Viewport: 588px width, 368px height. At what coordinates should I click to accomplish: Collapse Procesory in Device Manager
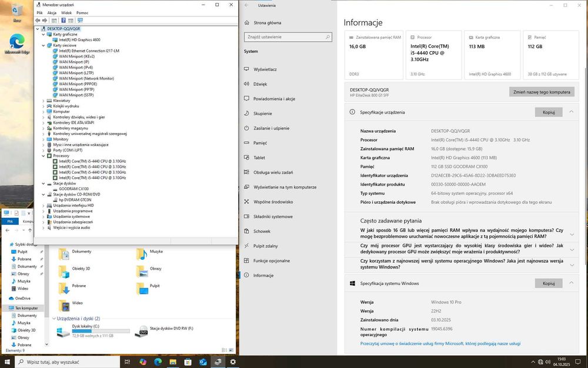(x=43, y=156)
